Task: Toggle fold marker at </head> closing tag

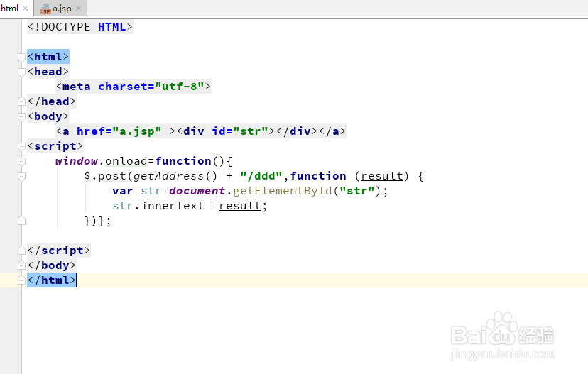Action: click(21, 101)
